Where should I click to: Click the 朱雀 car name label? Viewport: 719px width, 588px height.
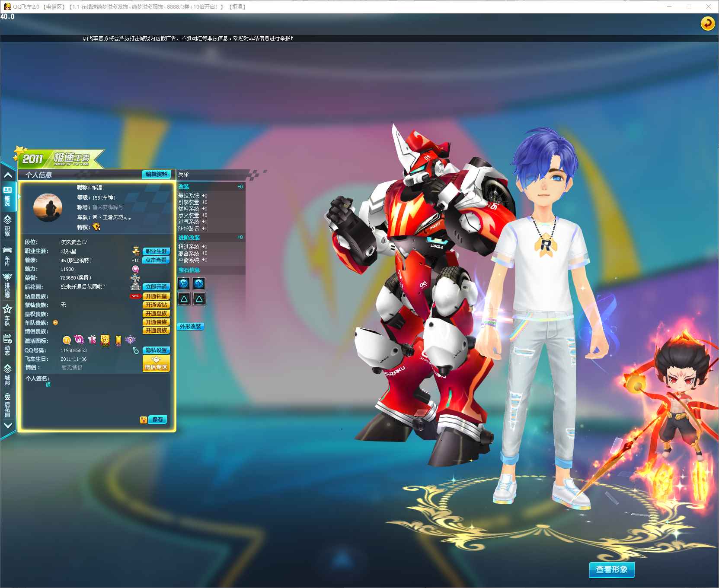coord(183,175)
